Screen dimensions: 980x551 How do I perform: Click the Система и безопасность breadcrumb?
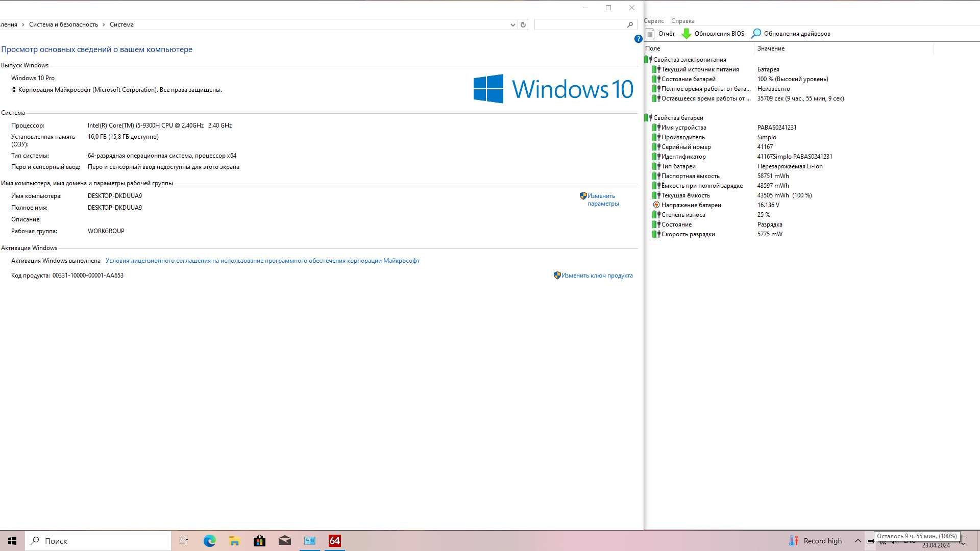point(63,24)
